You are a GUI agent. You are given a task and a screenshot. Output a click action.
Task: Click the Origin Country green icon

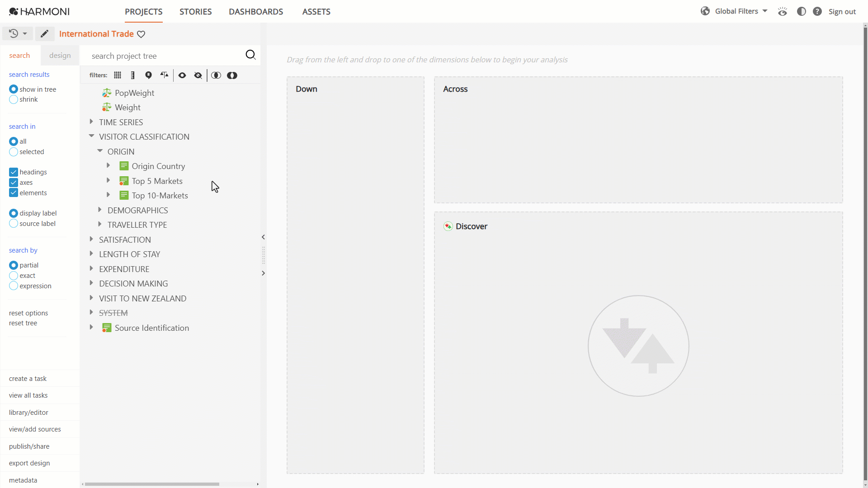[x=124, y=166]
